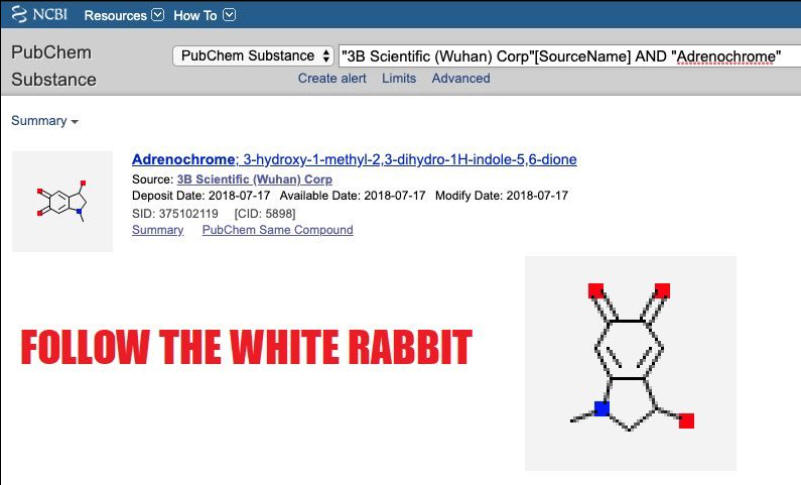The height and width of the screenshot is (485, 801).
Task: Click the search query input field
Action: [569, 56]
